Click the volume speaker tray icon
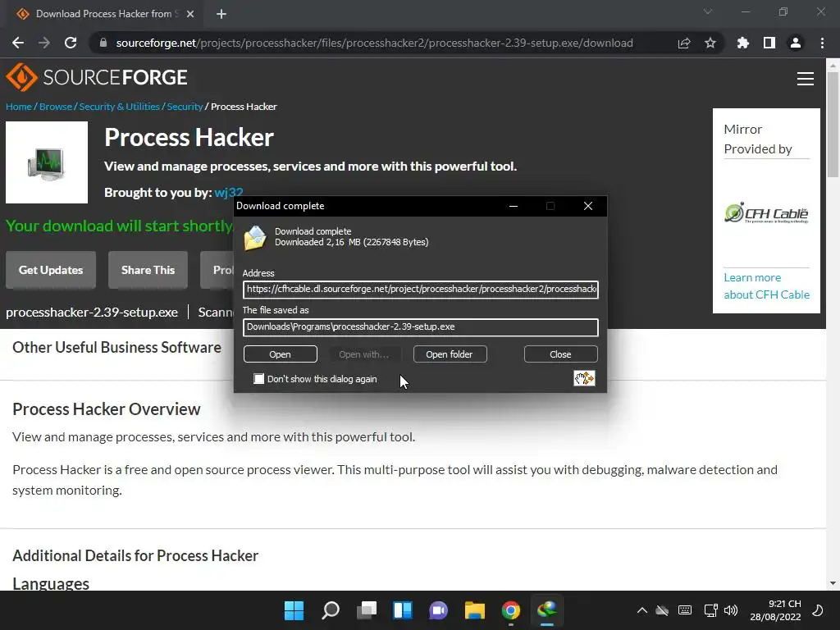Screen dimensions: 840x630 [731, 610]
